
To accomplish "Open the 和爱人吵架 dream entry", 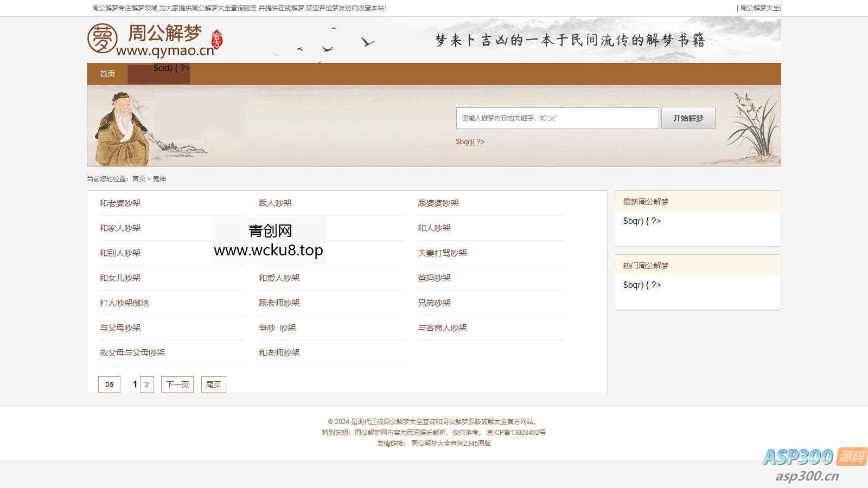I will [278, 278].
